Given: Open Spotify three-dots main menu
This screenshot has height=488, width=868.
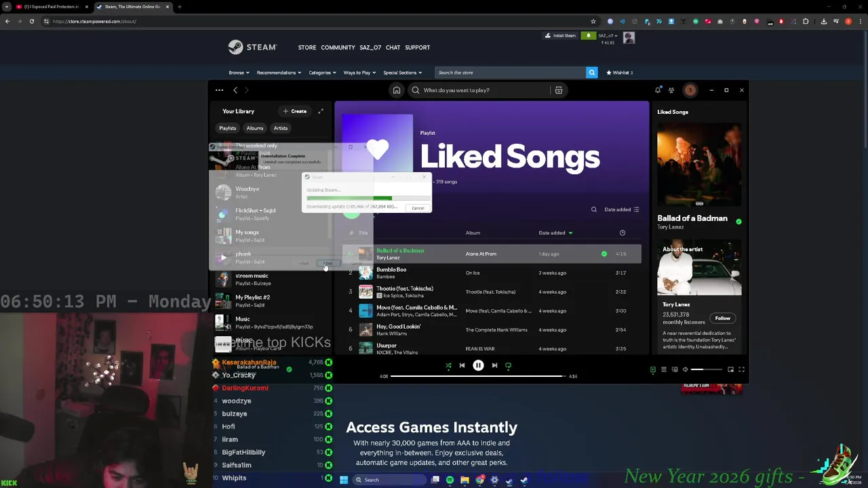Looking at the screenshot, I should [219, 90].
